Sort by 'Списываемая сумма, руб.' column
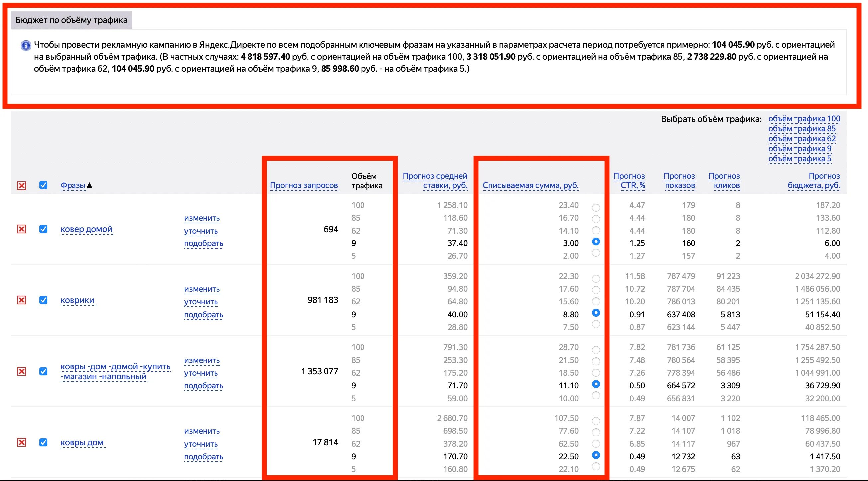Screen dimensions: 868x481 coord(530,185)
